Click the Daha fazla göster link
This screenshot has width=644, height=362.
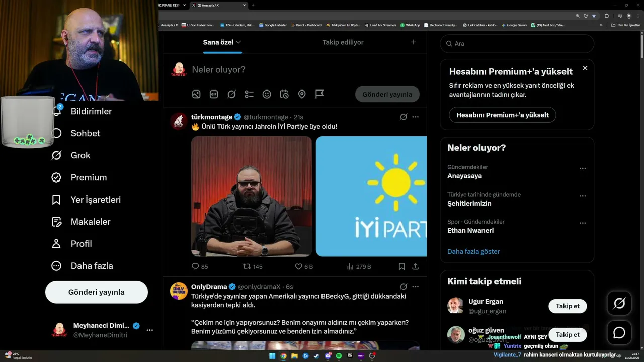473,251
